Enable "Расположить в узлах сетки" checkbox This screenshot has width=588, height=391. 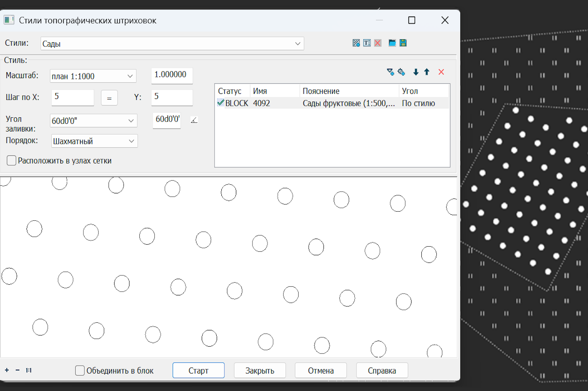pyautogui.click(x=12, y=160)
